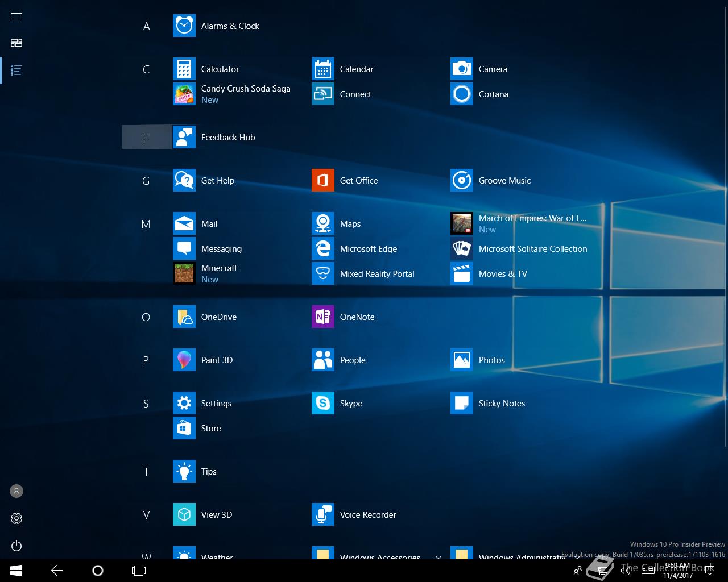Screen dimensions: 728x582
Task: Click the letter C group header
Action: (146, 69)
